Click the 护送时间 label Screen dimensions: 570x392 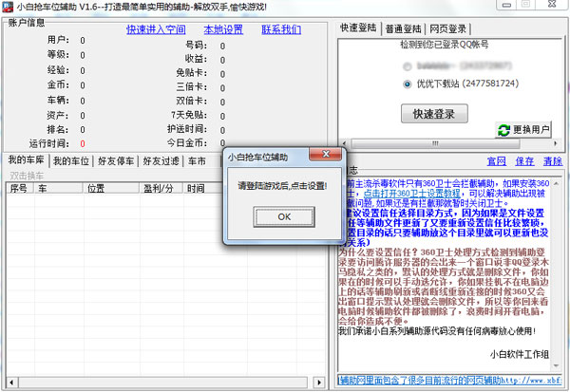coord(187,129)
